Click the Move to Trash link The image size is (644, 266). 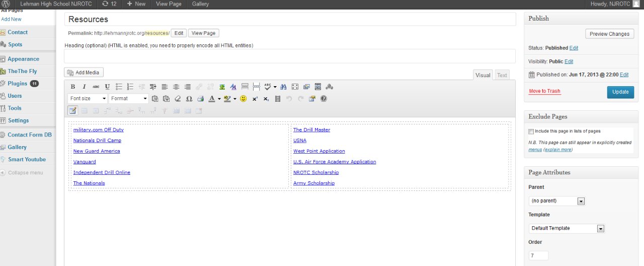click(x=544, y=91)
